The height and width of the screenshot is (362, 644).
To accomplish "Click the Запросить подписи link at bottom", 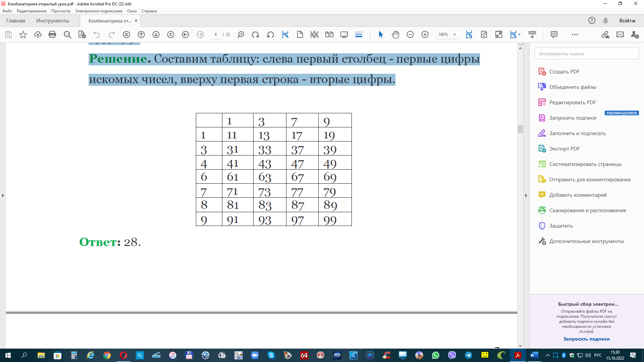I will (x=586, y=339).
